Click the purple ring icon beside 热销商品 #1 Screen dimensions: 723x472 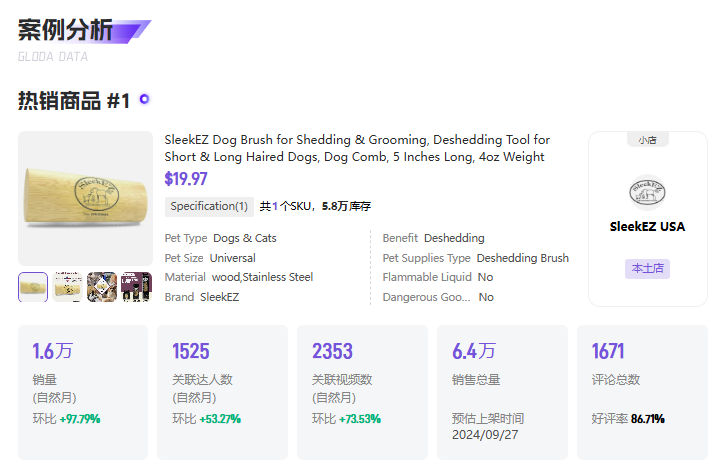144,99
